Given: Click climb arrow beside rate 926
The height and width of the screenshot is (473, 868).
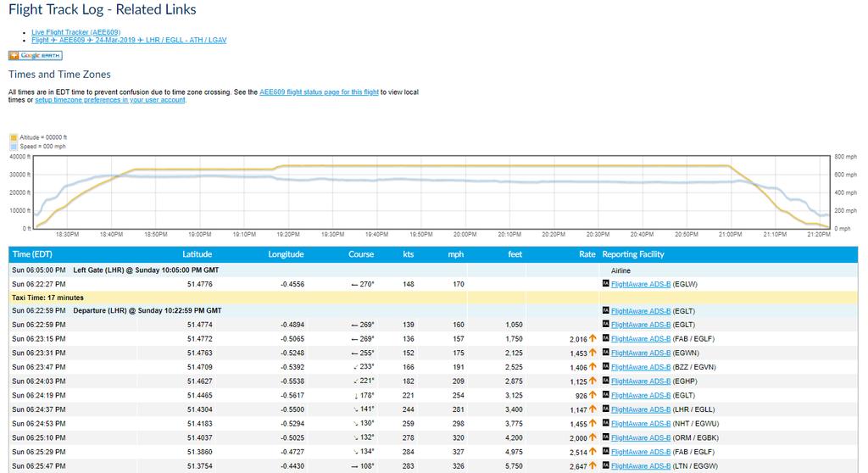Looking at the screenshot, I should coord(593,394).
